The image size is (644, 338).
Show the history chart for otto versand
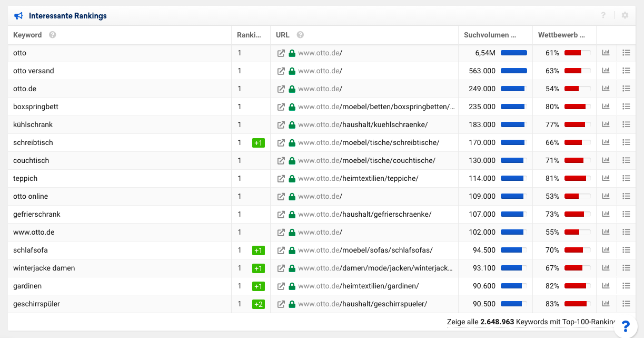click(606, 71)
